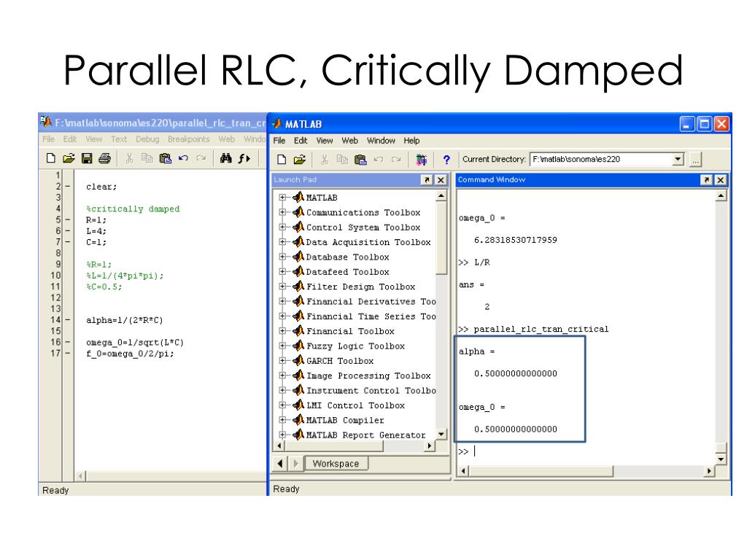Toggle breakpoint dash on line 5
This screenshot has height=560, width=747.
(68, 219)
